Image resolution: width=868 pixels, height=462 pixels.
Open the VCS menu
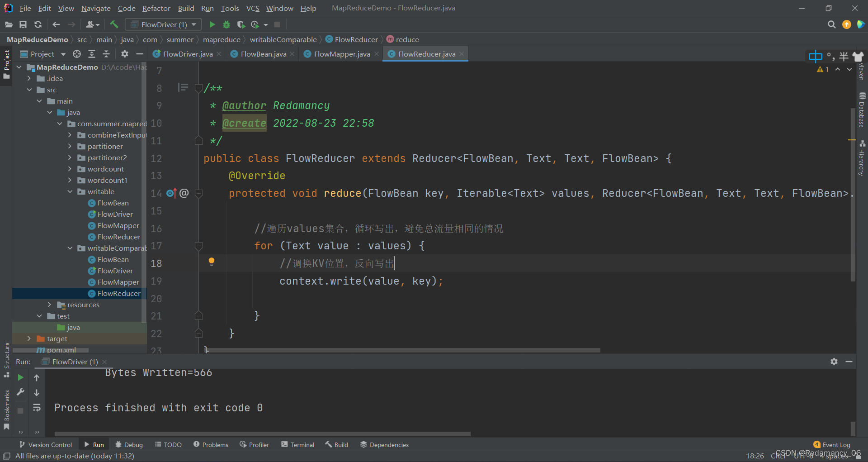[x=253, y=8]
